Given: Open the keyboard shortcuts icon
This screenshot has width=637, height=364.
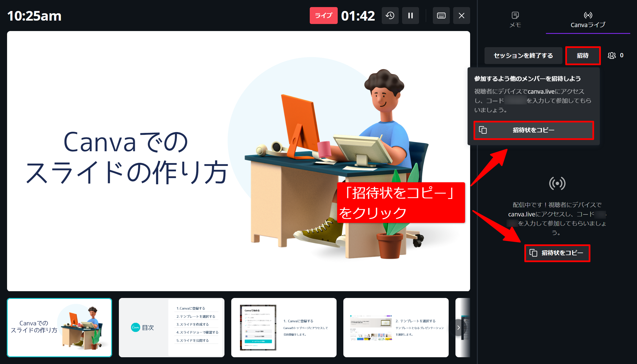Looking at the screenshot, I should point(441,16).
